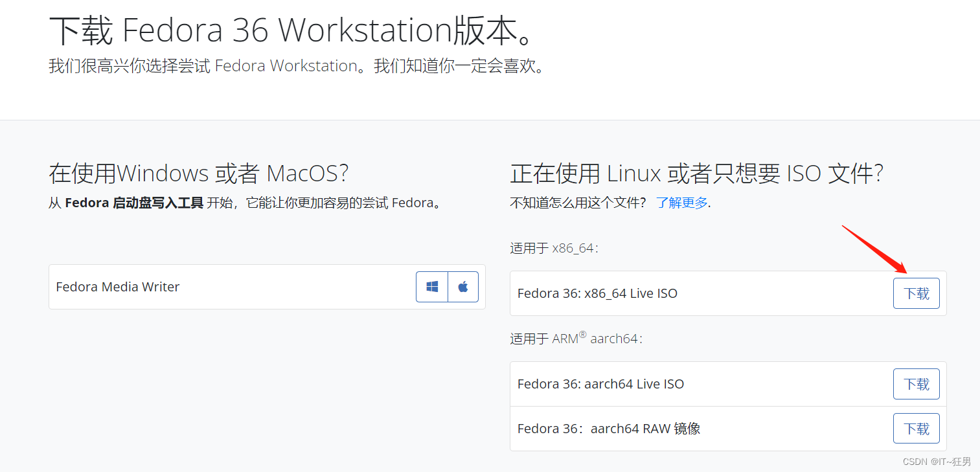The height and width of the screenshot is (472, 980).
Task: Click the Fedora 启动盘写入工具 bold text
Action: 134,203
